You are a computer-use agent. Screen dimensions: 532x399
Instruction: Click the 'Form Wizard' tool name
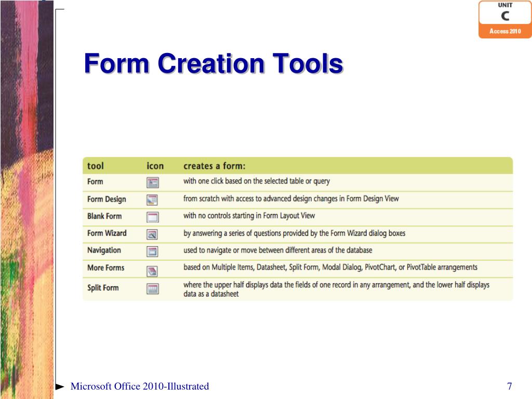tap(107, 233)
